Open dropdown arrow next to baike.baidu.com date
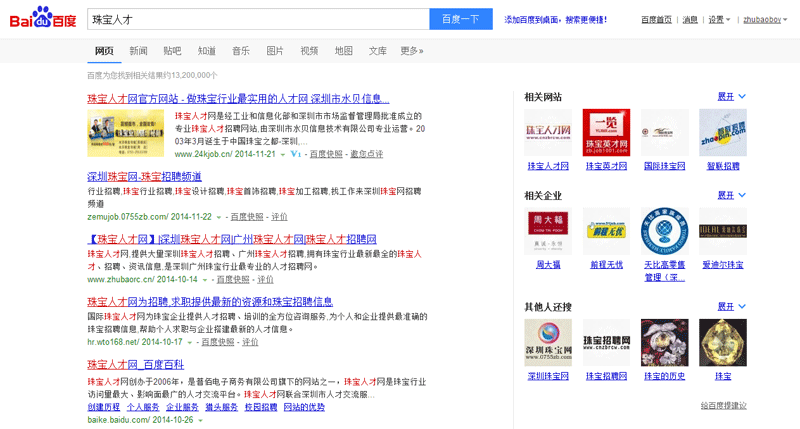 [x=201, y=421]
